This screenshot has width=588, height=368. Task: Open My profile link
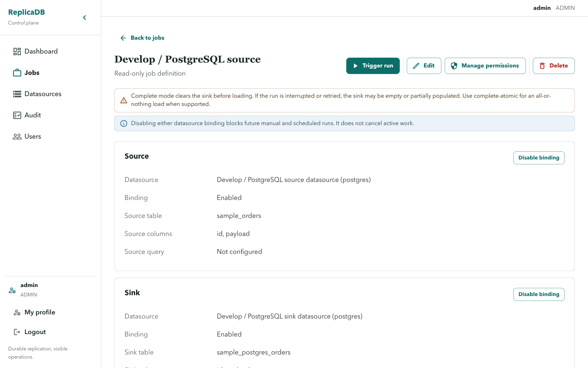pos(50,312)
